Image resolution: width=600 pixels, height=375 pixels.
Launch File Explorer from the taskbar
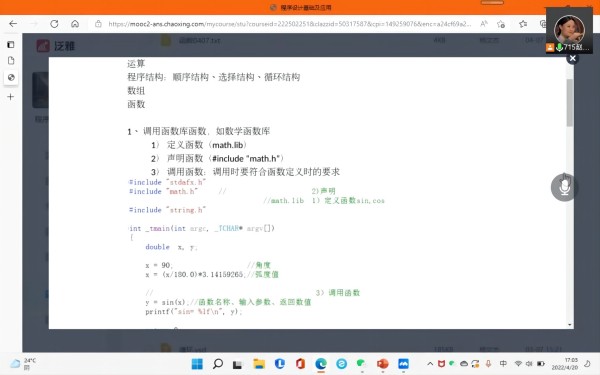coord(259,364)
